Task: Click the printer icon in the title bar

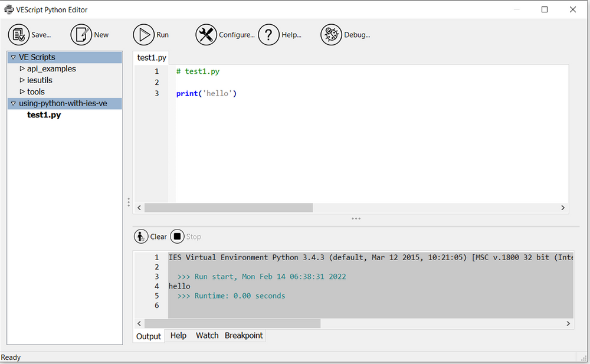Action: [8, 9]
